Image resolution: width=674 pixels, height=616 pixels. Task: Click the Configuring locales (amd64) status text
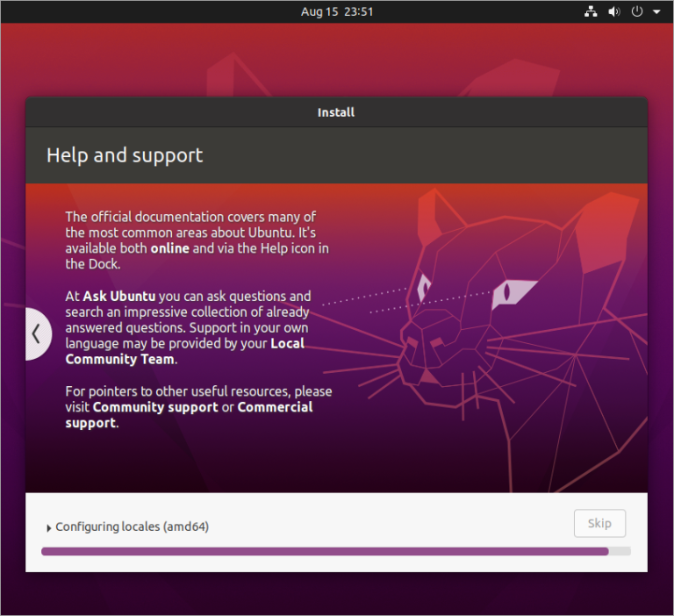(132, 526)
